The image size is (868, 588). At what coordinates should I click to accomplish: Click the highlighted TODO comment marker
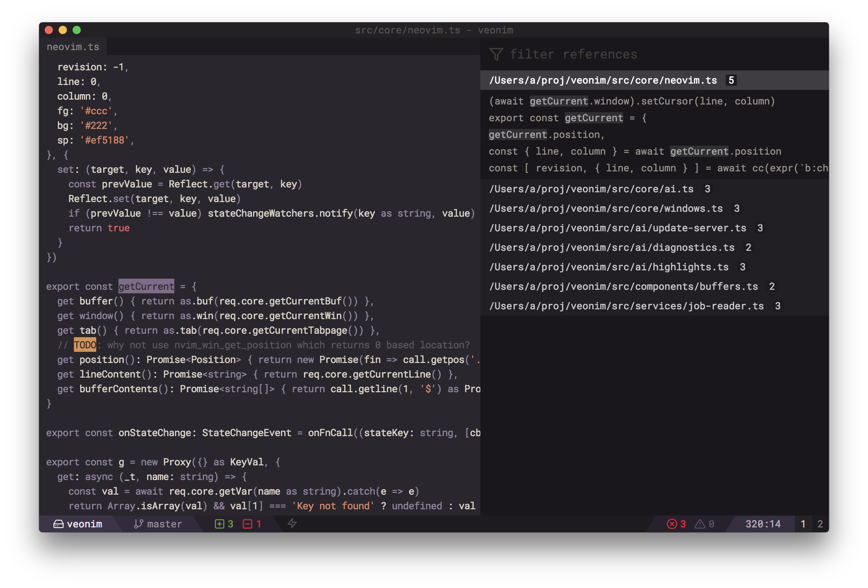coord(85,345)
